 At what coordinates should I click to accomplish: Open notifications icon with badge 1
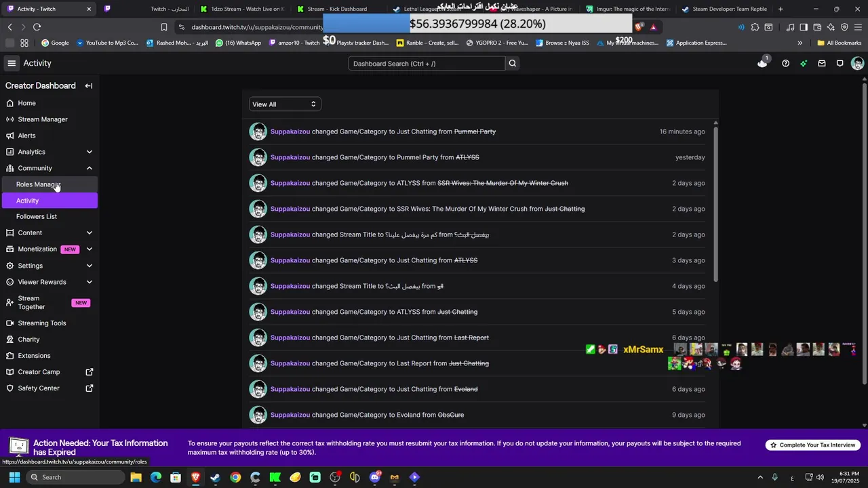point(763,63)
